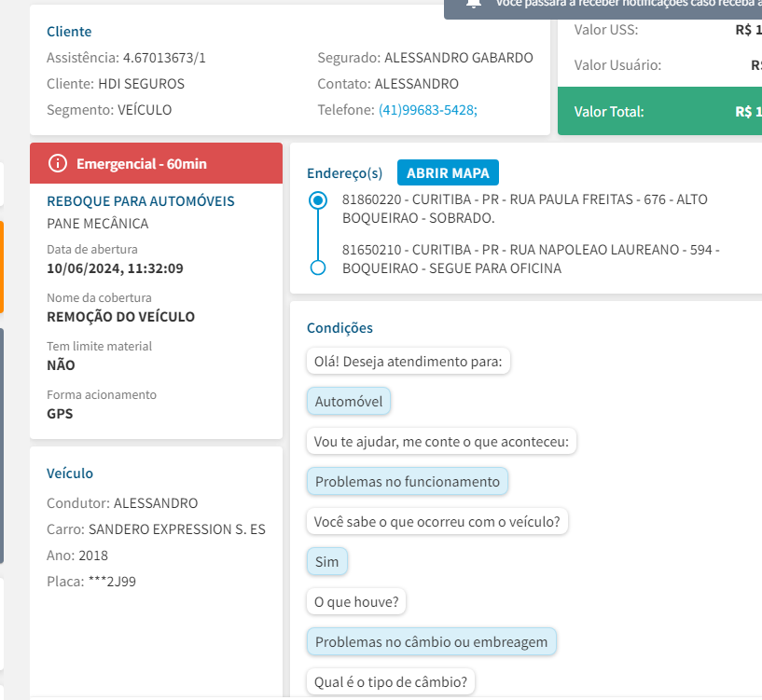Select the filled origin address marker
Screen dimensions: 762x700
pyautogui.click(x=318, y=199)
